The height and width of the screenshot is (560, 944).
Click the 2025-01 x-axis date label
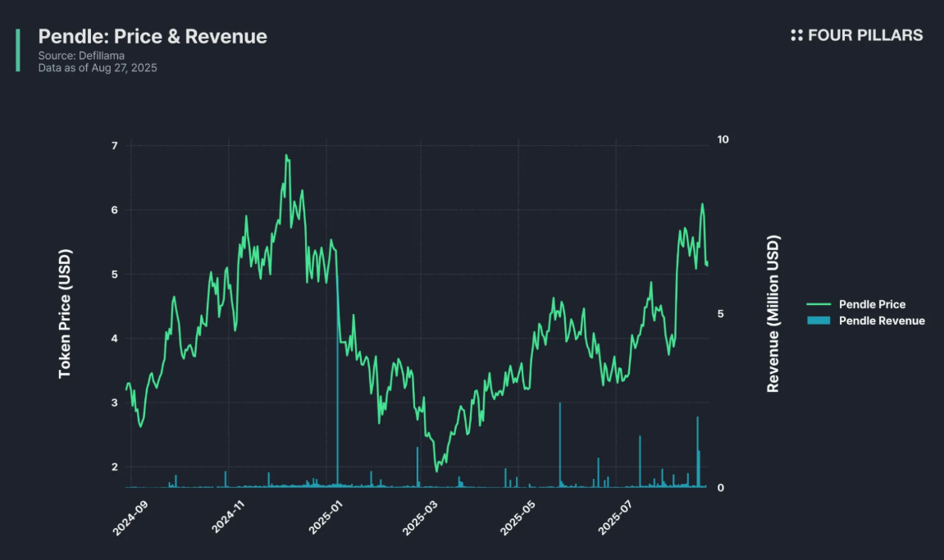coord(326,518)
